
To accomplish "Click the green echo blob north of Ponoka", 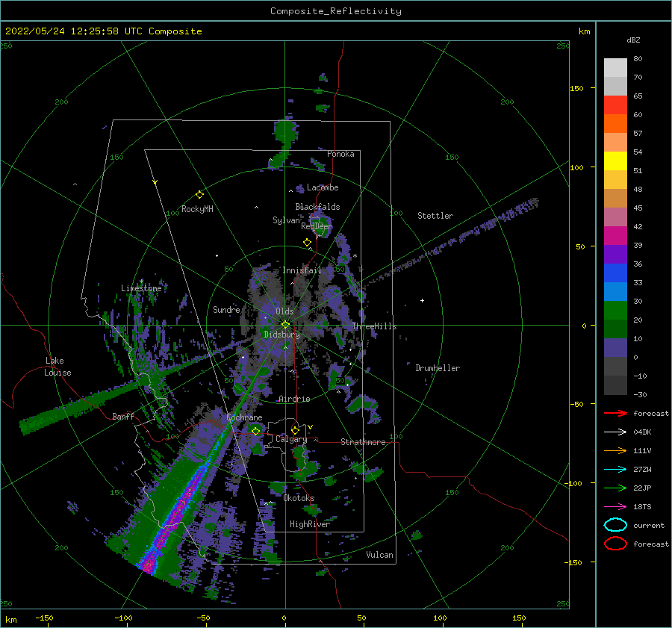I will (286, 133).
